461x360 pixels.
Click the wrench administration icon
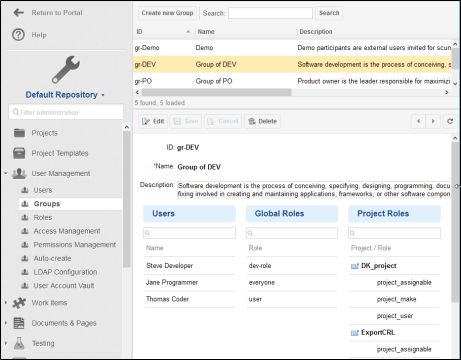66,69
